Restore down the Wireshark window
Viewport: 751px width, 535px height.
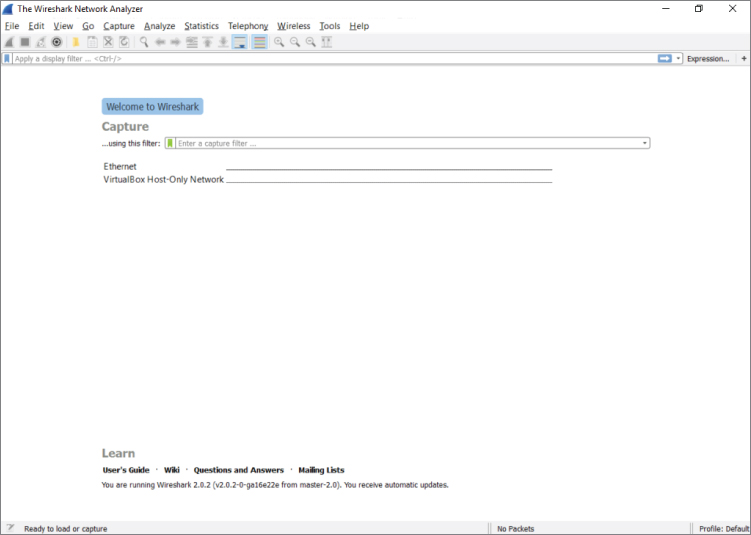[699, 9]
